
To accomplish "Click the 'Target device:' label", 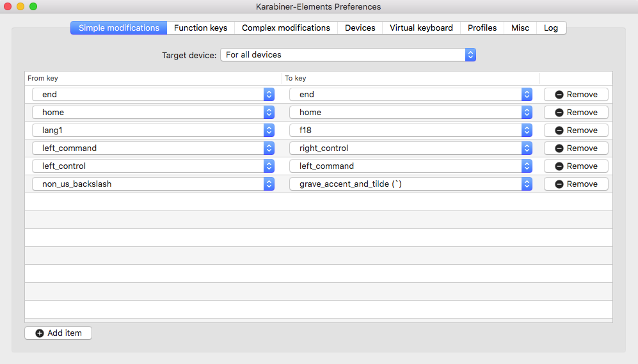I will point(189,55).
